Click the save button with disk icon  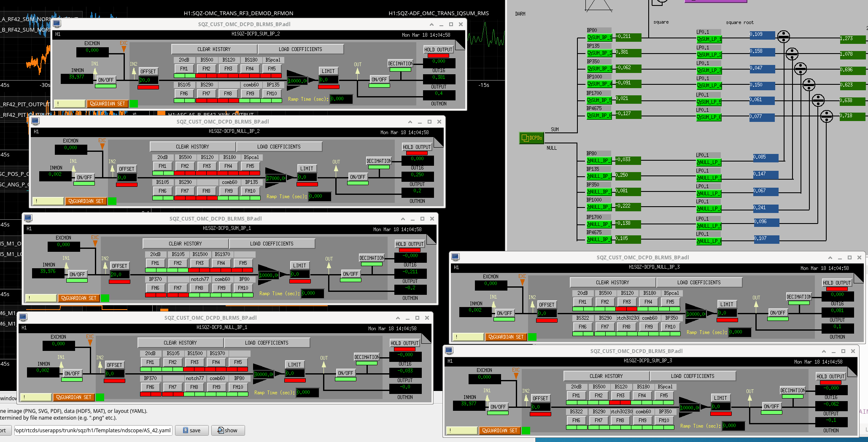(191, 430)
